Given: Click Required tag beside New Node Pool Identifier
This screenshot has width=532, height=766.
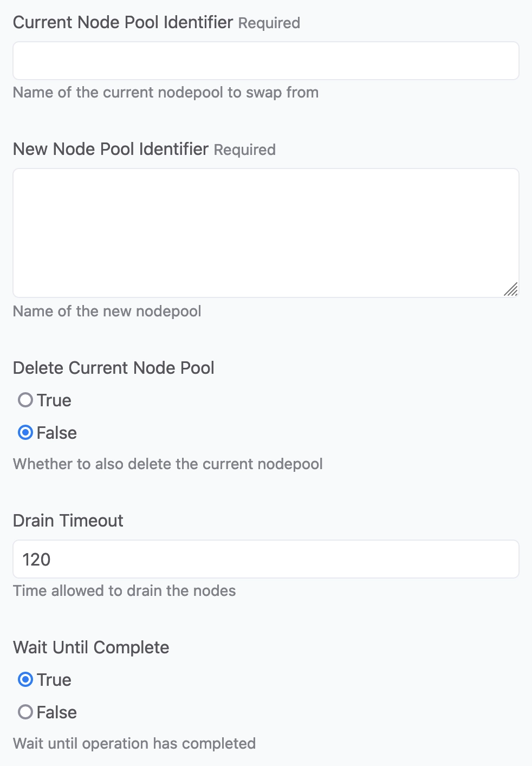Looking at the screenshot, I should click(245, 150).
